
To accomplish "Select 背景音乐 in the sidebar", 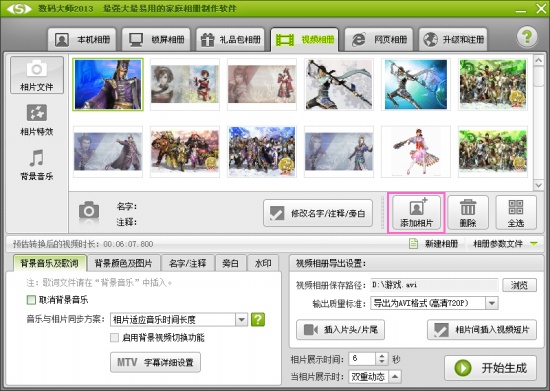I will tap(37, 165).
